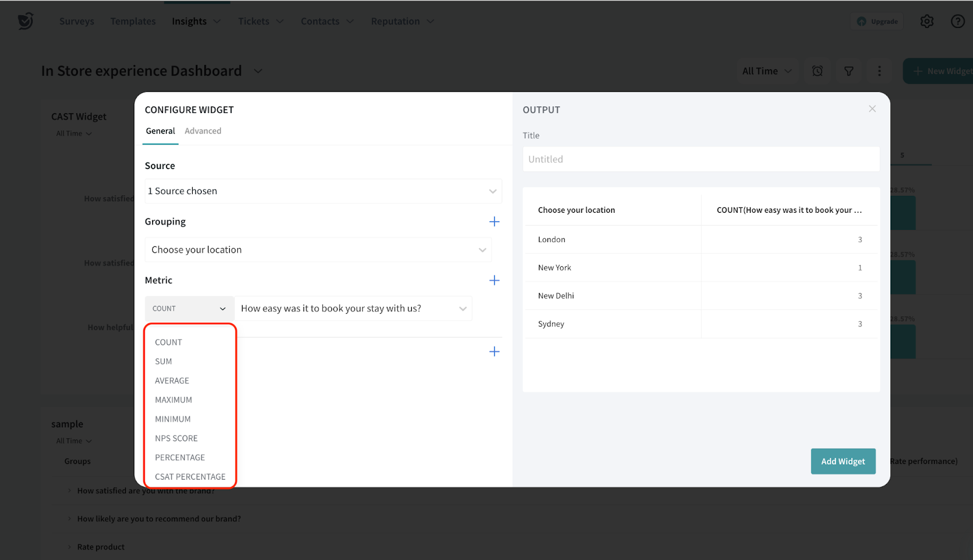Click the New Delhi row in output table
This screenshot has height=560, width=973.
click(701, 296)
